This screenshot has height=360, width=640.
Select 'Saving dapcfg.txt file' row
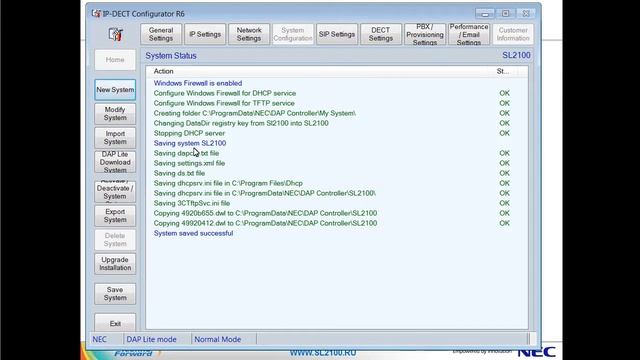pyautogui.click(x=337, y=153)
